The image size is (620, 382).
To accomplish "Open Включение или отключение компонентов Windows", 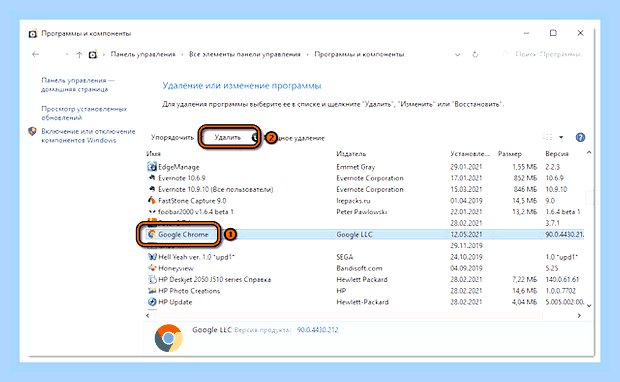I will [x=88, y=136].
